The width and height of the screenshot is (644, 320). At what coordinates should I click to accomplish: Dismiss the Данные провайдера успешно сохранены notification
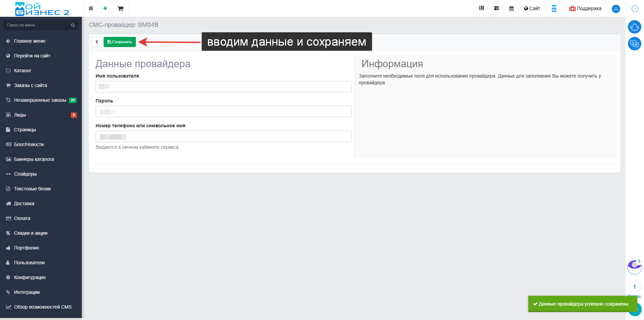point(582,304)
